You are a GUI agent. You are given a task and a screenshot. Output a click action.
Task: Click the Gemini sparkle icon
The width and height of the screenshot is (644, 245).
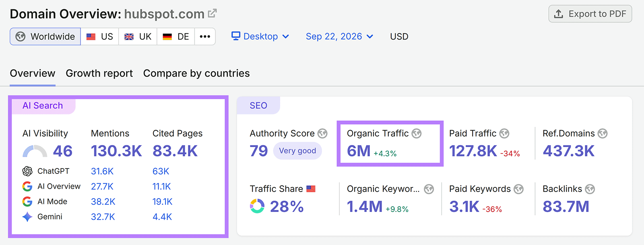tap(27, 217)
